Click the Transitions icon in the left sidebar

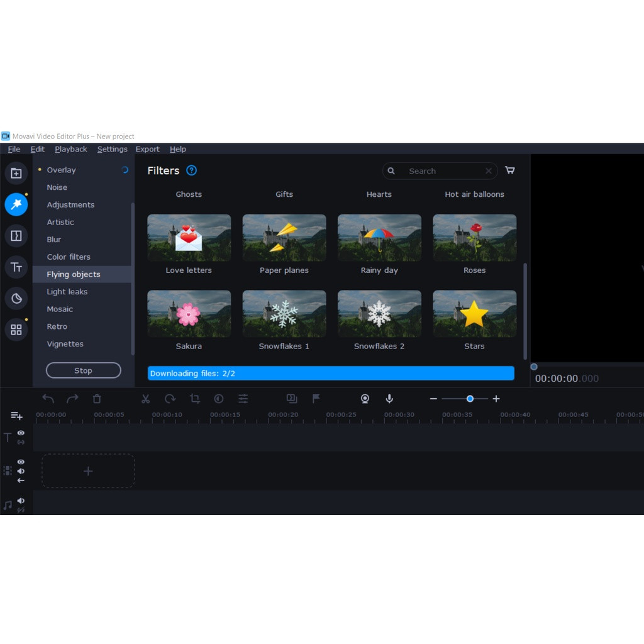click(x=16, y=236)
